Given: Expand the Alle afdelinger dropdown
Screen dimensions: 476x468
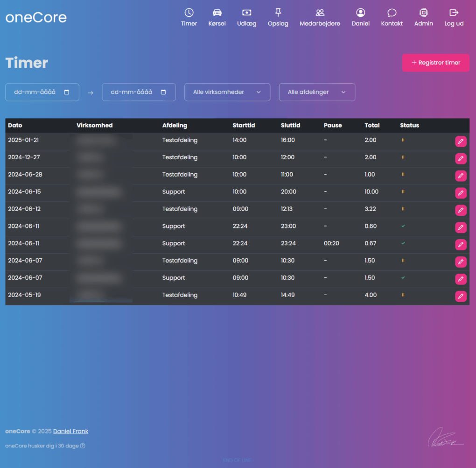Looking at the screenshot, I should coord(317,92).
